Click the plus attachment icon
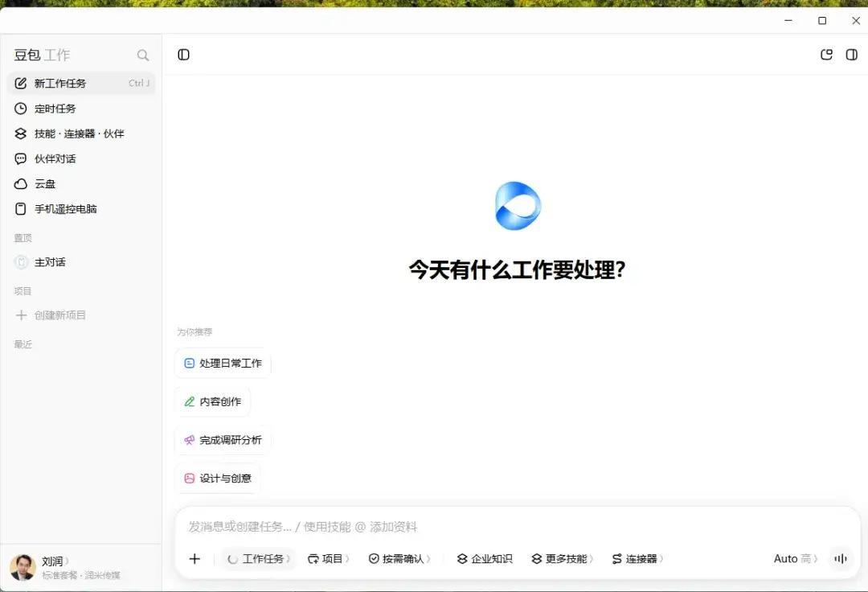 pos(194,559)
